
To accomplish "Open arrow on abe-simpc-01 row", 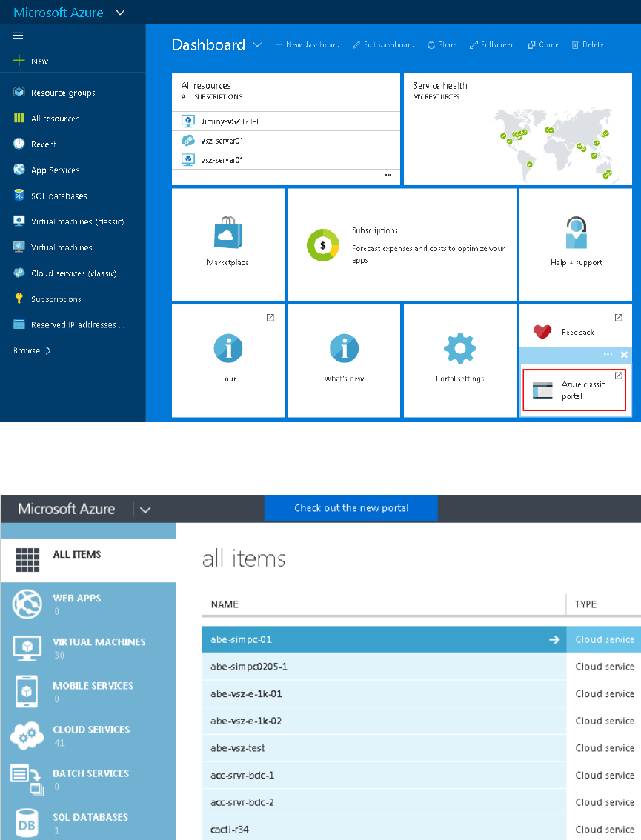I will click(554, 639).
